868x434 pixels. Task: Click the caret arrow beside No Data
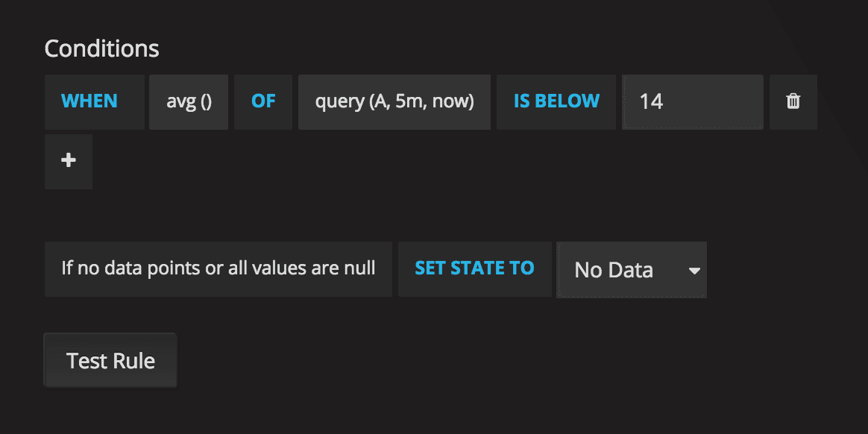click(x=694, y=270)
